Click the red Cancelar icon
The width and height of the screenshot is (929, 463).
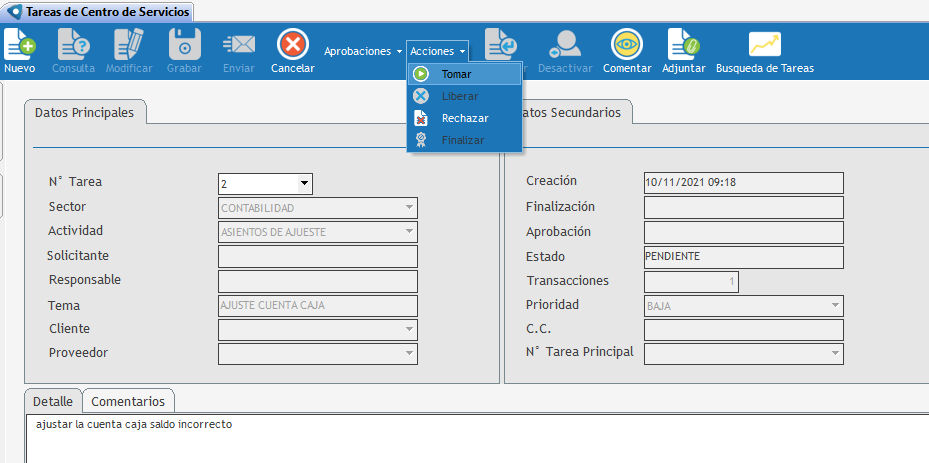pos(292,45)
